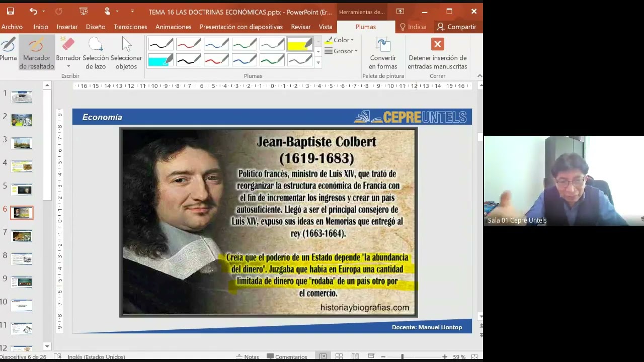Image resolution: width=644 pixels, height=362 pixels.
Task: Click the Save icon in title bar
Action: tap(11, 11)
